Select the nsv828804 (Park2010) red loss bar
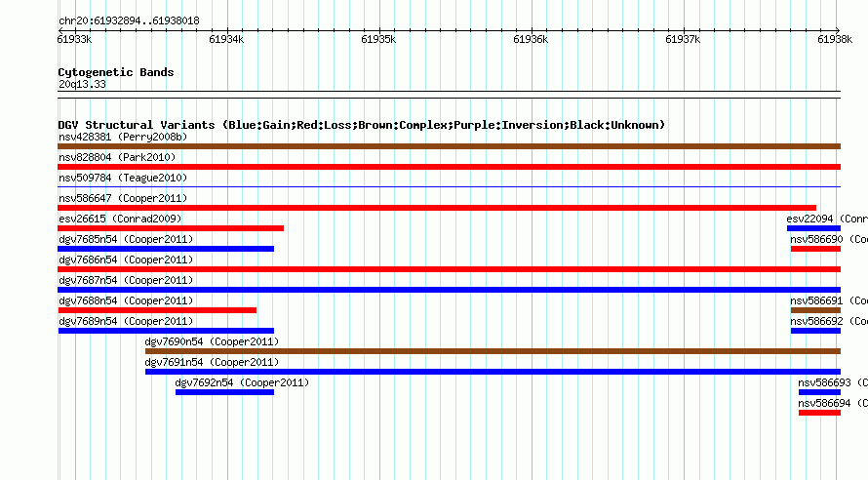 tap(449, 167)
